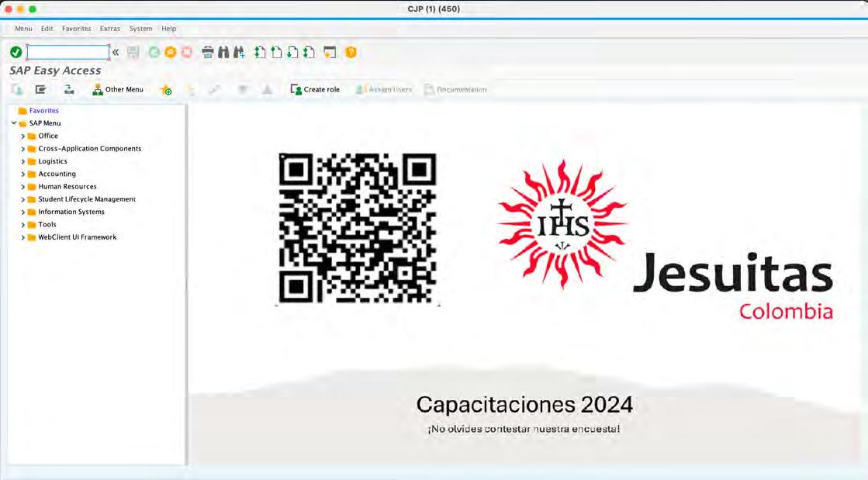
Task: Open the Extras menu
Action: click(x=110, y=28)
